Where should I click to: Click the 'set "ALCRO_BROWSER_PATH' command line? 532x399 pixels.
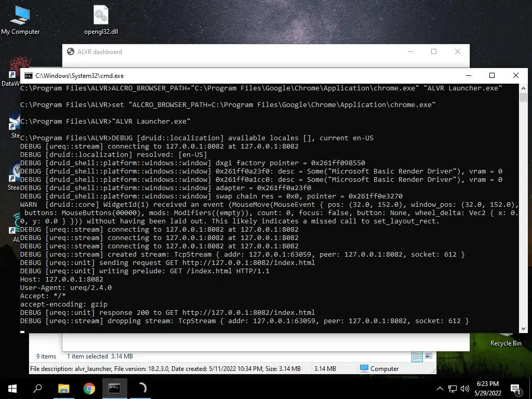point(228,105)
